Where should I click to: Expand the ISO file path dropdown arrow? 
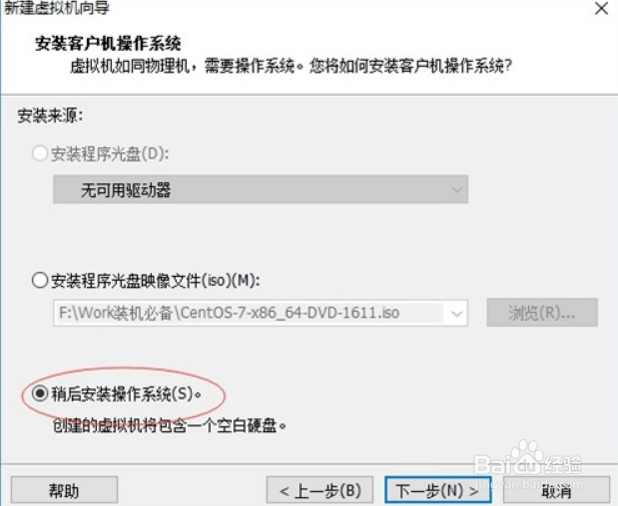click(456, 313)
